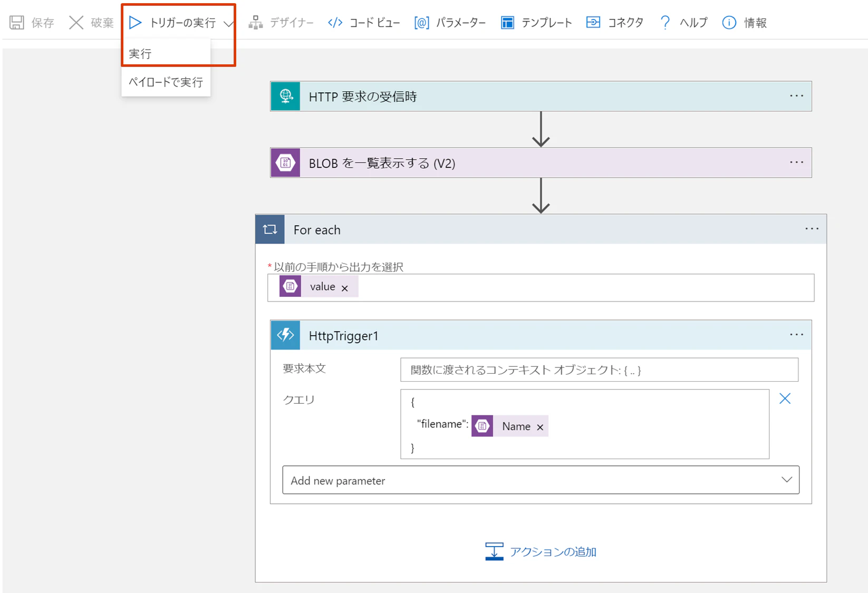868x593 pixels.
Task: Click the Connectors (コネクタ) icon
Action: [593, 23]
